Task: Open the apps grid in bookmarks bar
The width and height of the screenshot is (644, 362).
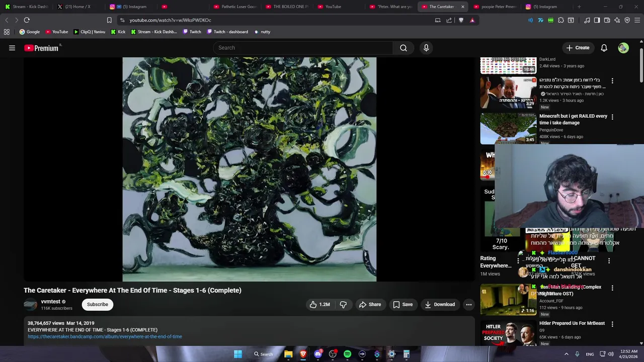Action: [x=7, y=32]
